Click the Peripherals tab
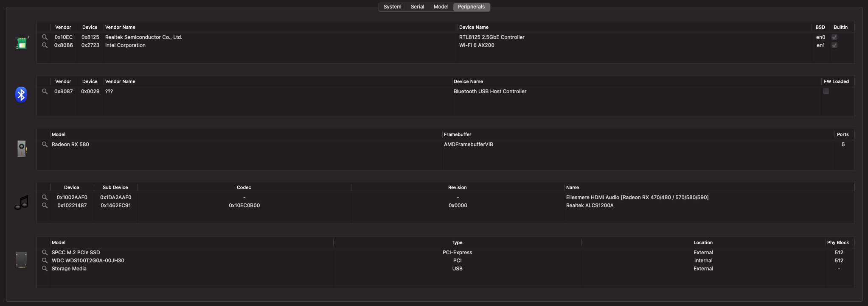Image resolution: width=868 pixels, height=306 pixels. (x=471, y=7)
